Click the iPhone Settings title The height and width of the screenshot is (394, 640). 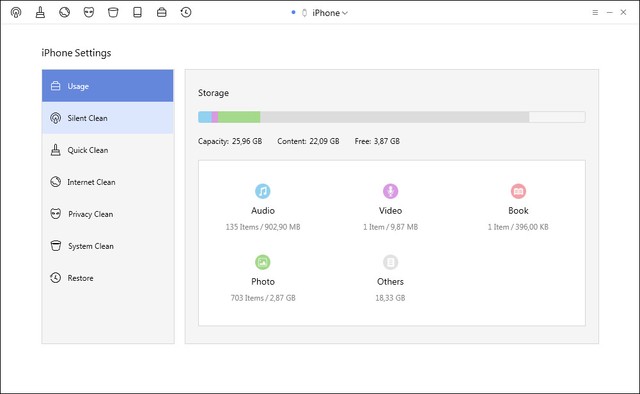pos(76,53)
